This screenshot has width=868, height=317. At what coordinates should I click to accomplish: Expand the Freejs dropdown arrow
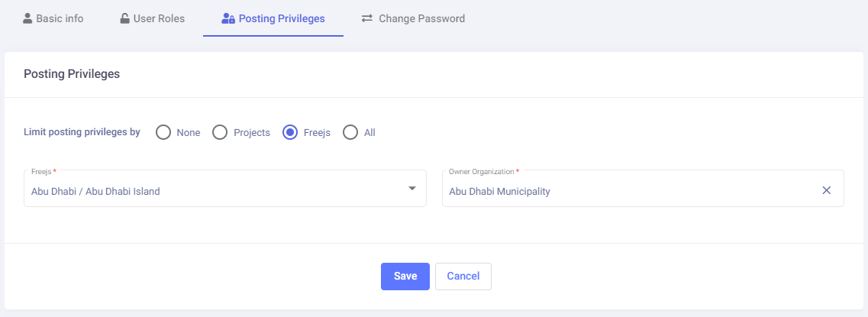coord(411,188)
